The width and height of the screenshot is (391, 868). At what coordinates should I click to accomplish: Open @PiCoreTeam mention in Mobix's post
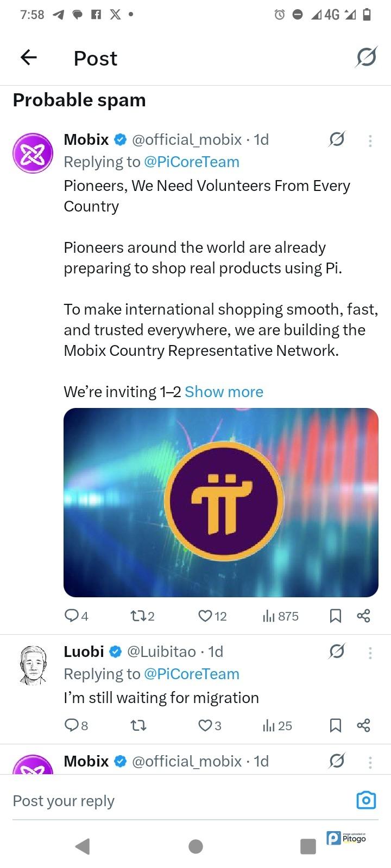(x=191, y=162)
